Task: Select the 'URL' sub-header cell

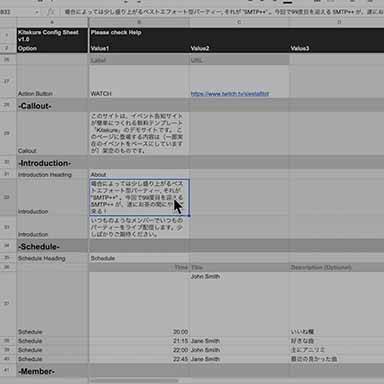Action: click(x=239, y=60)
